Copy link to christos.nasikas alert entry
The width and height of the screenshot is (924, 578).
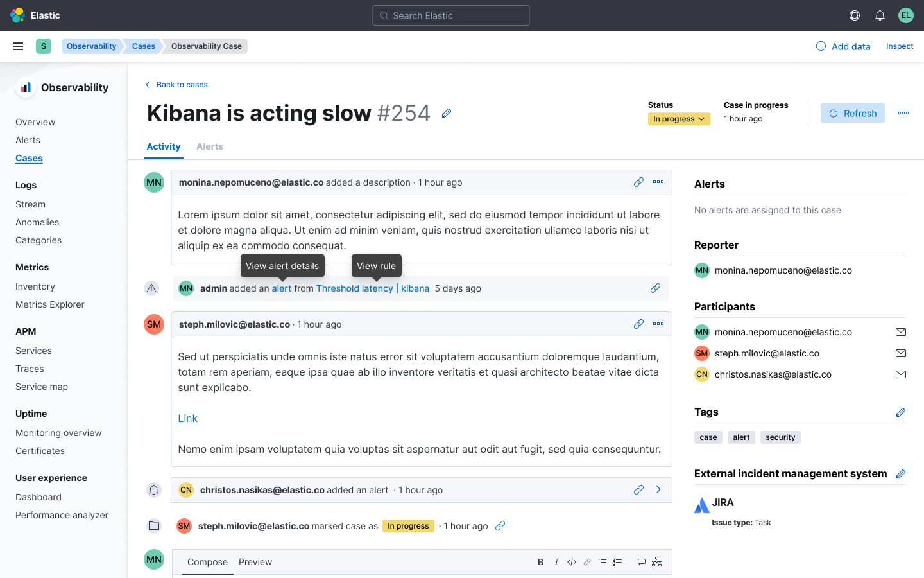(x=638, y=490)
